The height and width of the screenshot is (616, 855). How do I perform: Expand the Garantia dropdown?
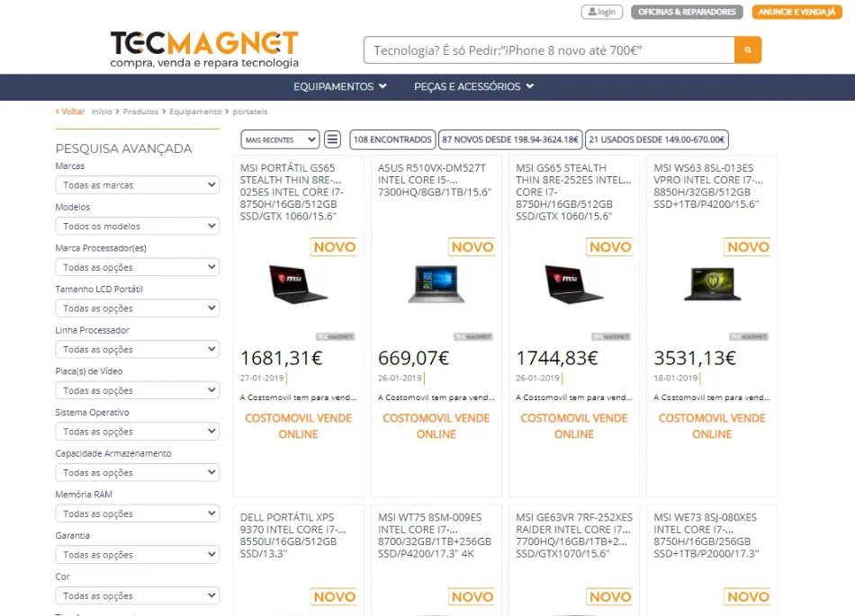(x=138, y=555)
